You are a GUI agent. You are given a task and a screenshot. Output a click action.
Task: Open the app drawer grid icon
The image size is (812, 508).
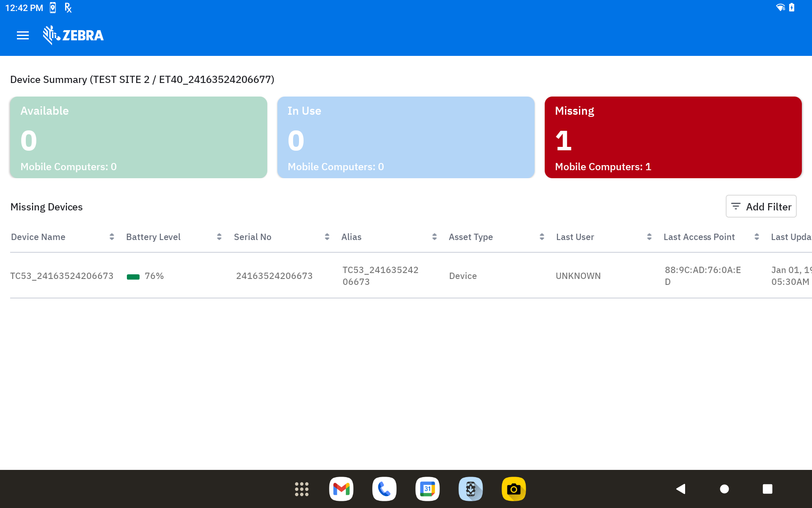[302, 489]
